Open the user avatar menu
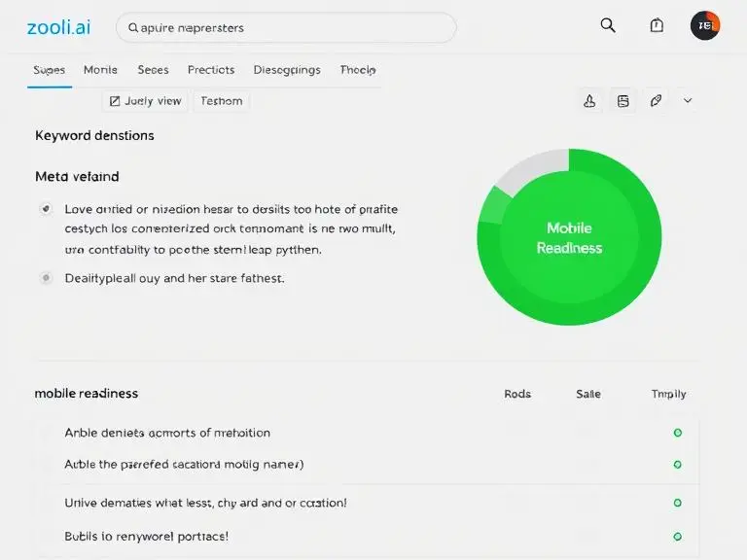 pyautogui.click(x=705, y=25)
